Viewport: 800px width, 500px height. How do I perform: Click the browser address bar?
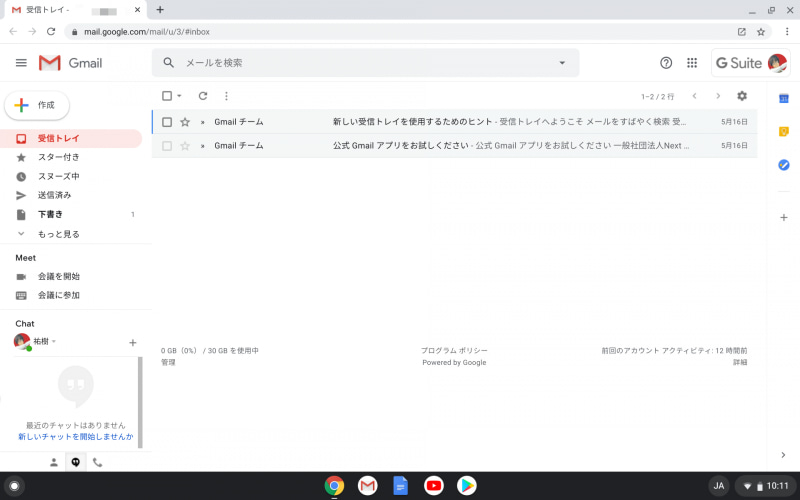point(398,32)
